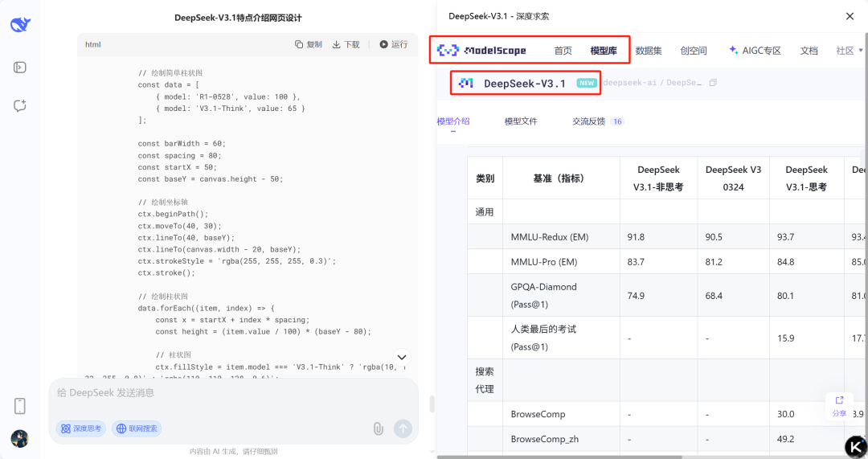
Task: Open 数据集 in ModelScope navigation
Action: point(649,51)
